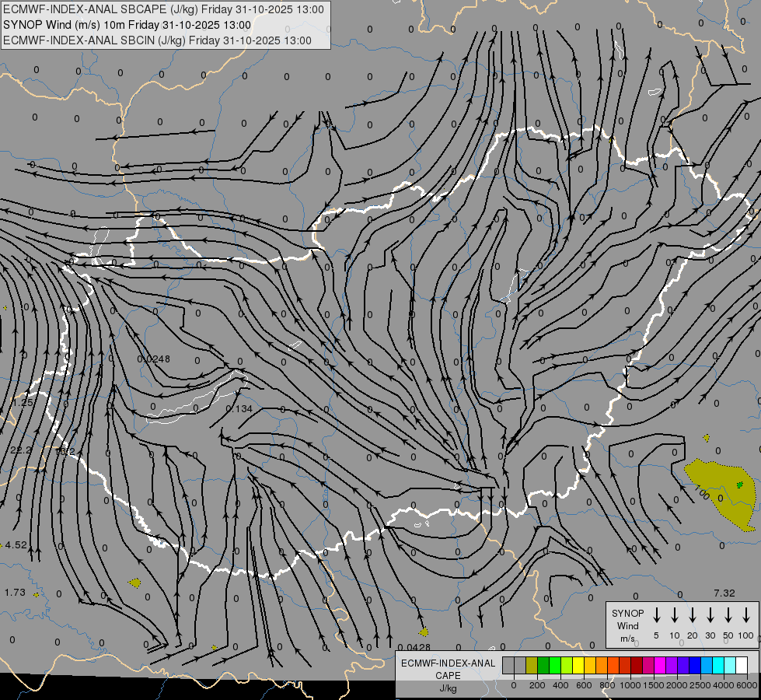Click the value 0.134 on the map
Image resolution: width=761 pixels, height=700 pixels.
pyautogui.click(x=239, y=409)
